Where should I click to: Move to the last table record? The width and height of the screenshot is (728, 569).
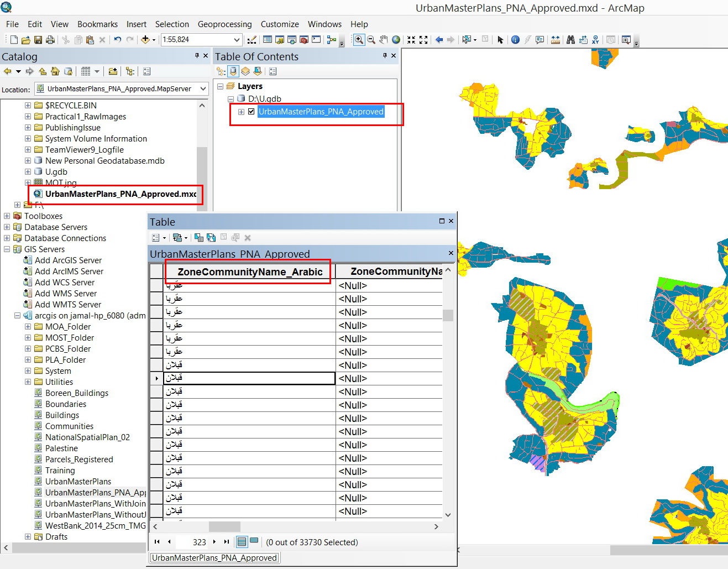point(227,542)
